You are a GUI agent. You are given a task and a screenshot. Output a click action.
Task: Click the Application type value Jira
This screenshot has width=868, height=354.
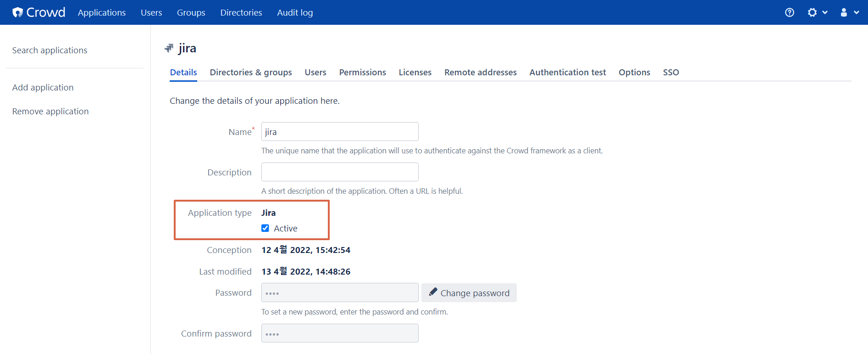(268, 213)
